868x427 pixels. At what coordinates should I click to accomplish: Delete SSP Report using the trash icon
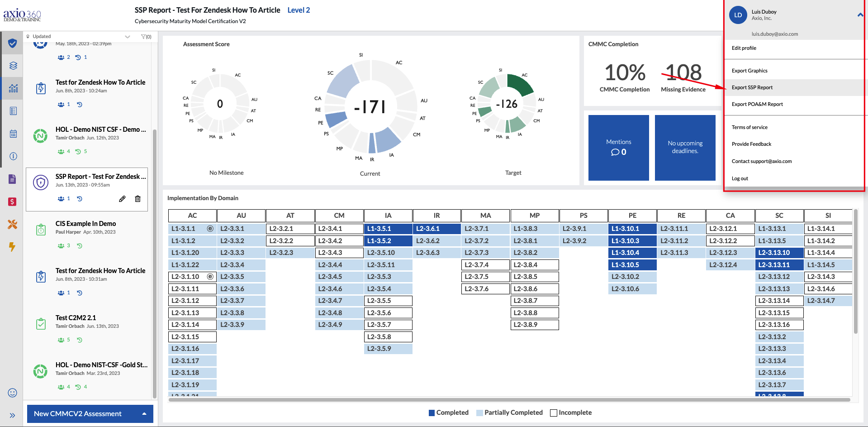[x=138, y=199]
